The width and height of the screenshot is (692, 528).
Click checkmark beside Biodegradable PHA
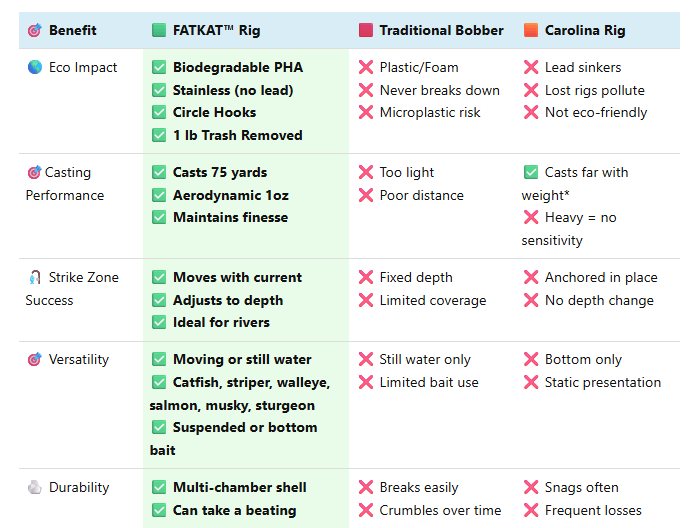[159, 67]
